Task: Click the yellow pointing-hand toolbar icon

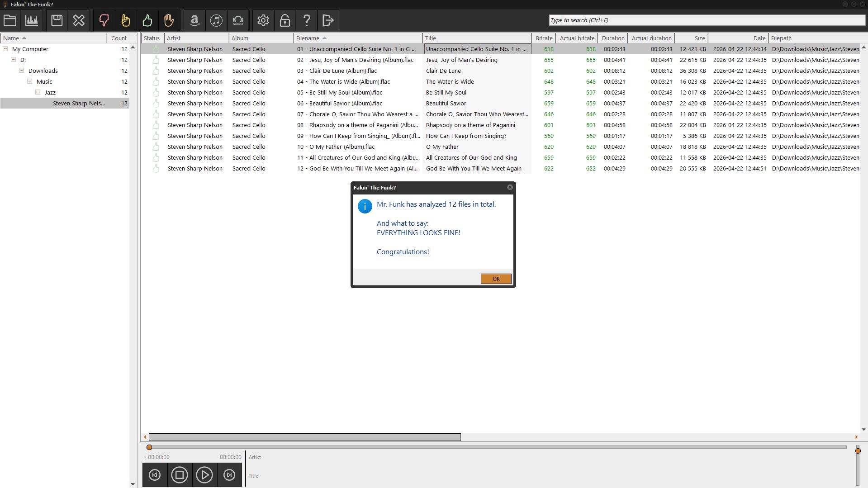Action: [x=126, y=20]
